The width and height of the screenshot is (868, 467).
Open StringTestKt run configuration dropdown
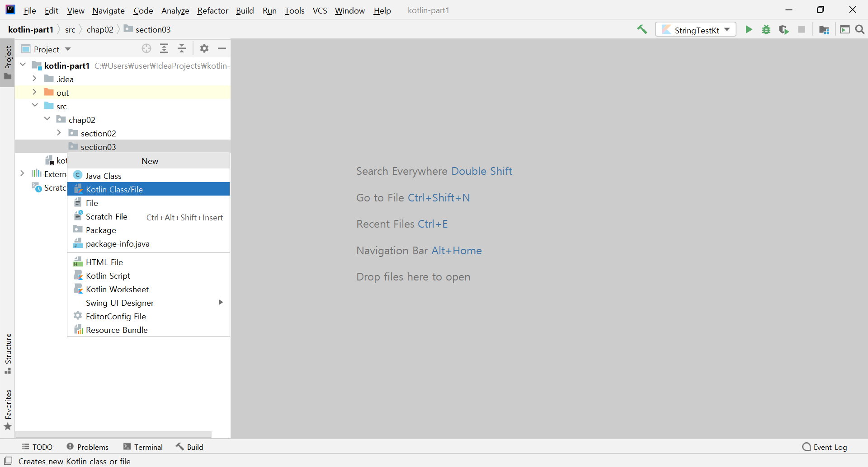(696, 30)
